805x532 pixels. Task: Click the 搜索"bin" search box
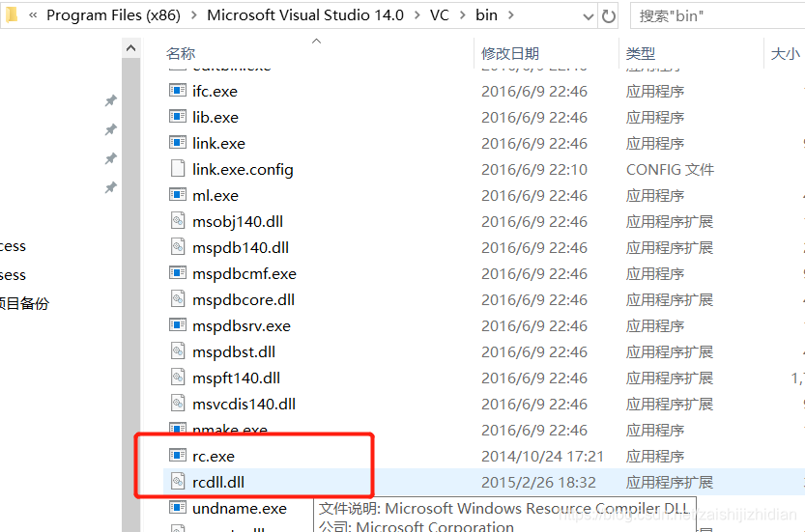click(x=718, y=16)
